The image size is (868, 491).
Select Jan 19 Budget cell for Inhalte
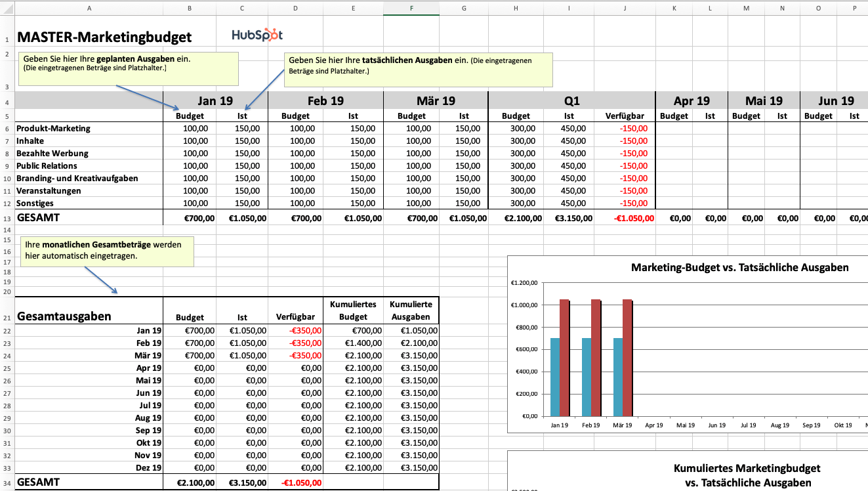coord(190,141)
